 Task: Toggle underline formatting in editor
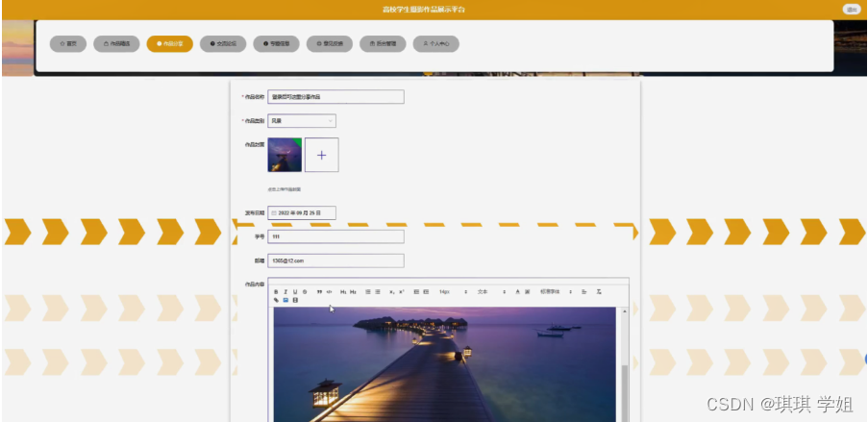295,292
